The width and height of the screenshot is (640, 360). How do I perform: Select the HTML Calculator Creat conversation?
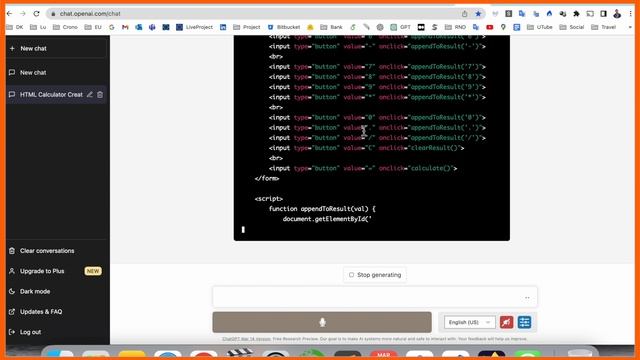tap(51, 95)
